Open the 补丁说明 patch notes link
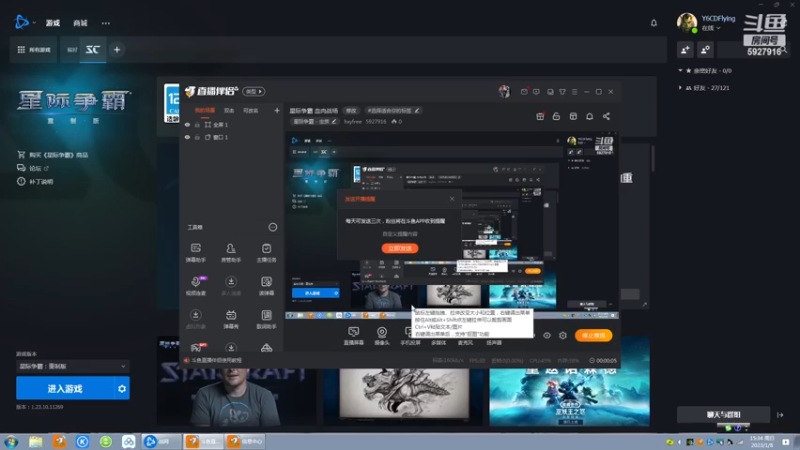Screen dimensions: 800x450 pyautogui.click(x=35, y=181)
